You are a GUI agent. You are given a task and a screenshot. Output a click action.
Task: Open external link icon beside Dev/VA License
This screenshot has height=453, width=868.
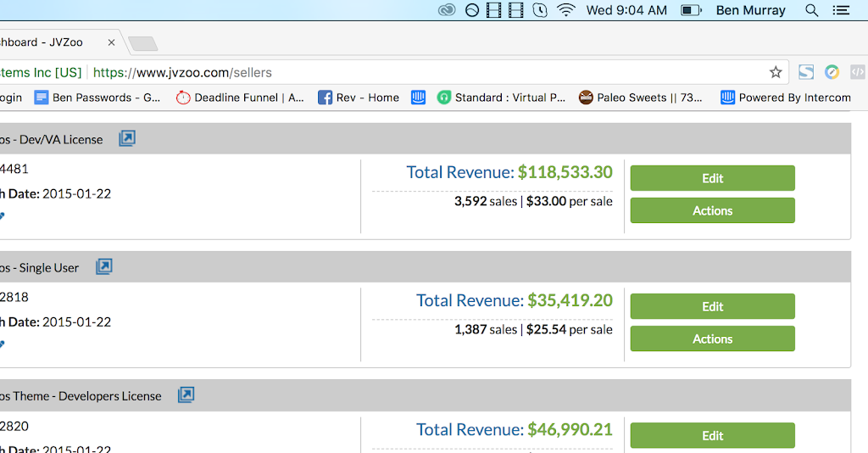click(x=127, y=138)
